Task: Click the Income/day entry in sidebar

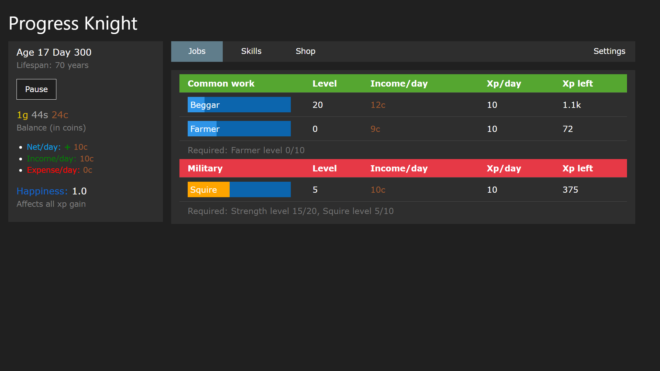Action: [60, 159]
